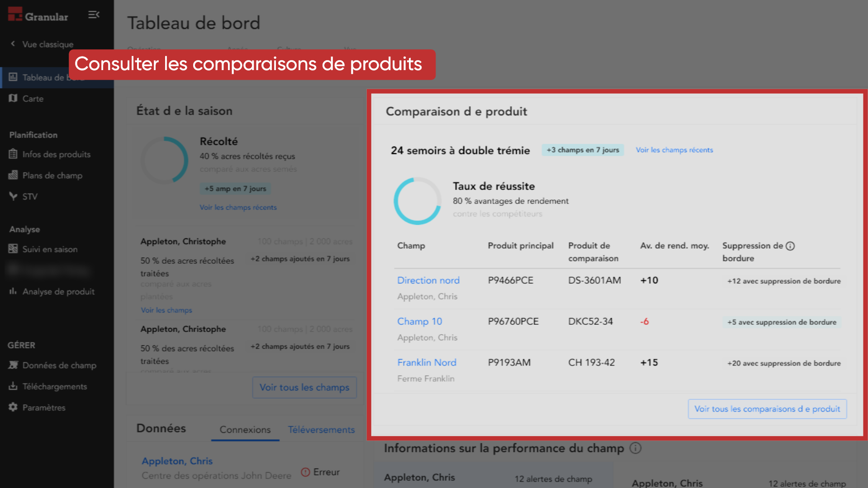The height and width of the screenshot is (488, 868).
Task: Open the Champ 10 field link
Action: [419, 322]
